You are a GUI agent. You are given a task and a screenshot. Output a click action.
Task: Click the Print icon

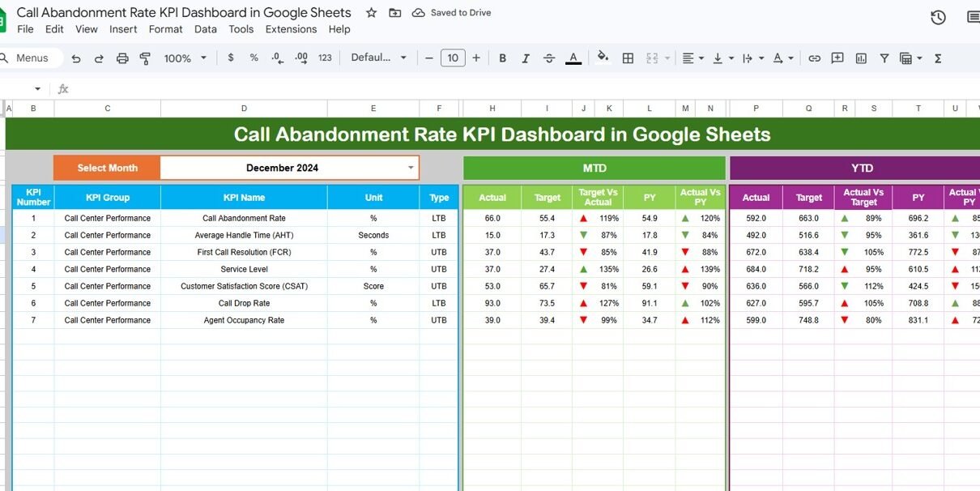pos(122,58)
